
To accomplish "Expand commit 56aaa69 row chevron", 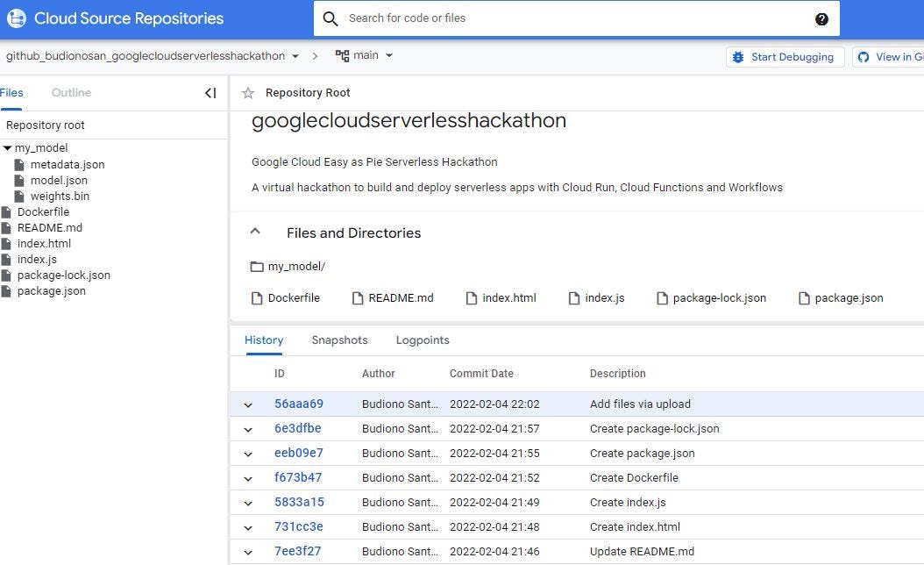I will 248,405.
